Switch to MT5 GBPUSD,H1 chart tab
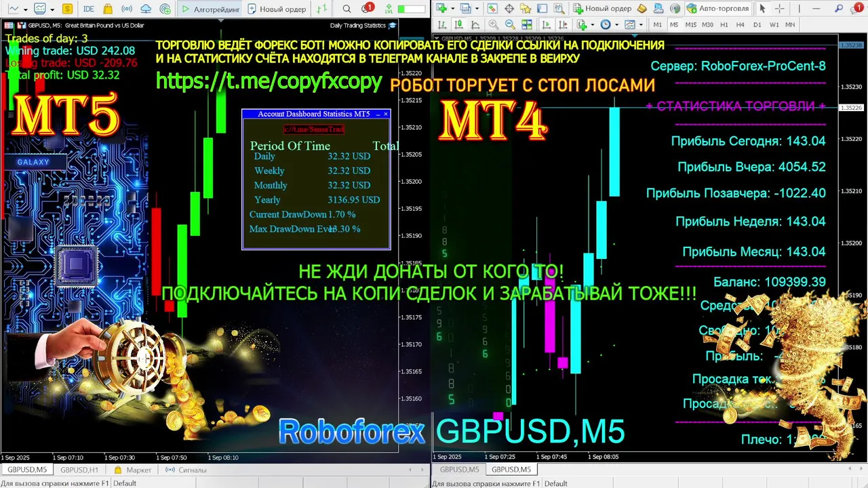Screen dimensions: 868x488 tap(79, 469)
